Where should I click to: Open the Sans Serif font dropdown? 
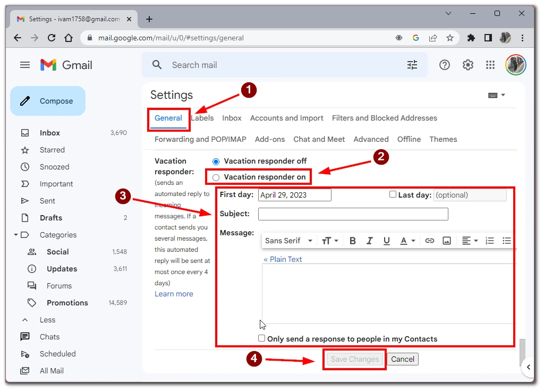pos(288,241)
